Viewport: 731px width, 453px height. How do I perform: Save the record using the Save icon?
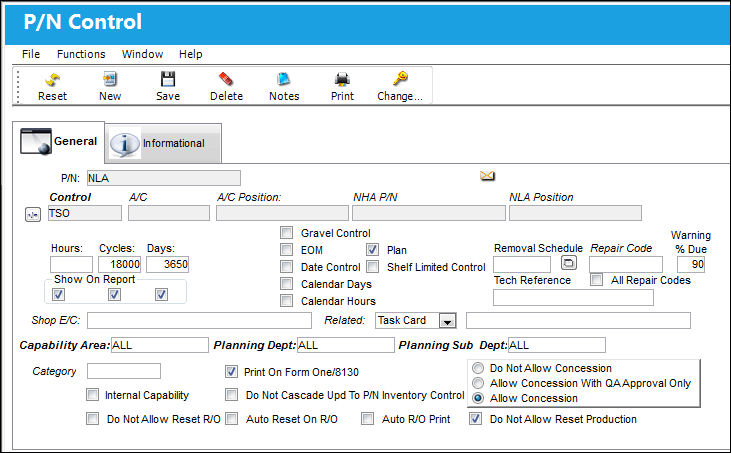(168, 80)
